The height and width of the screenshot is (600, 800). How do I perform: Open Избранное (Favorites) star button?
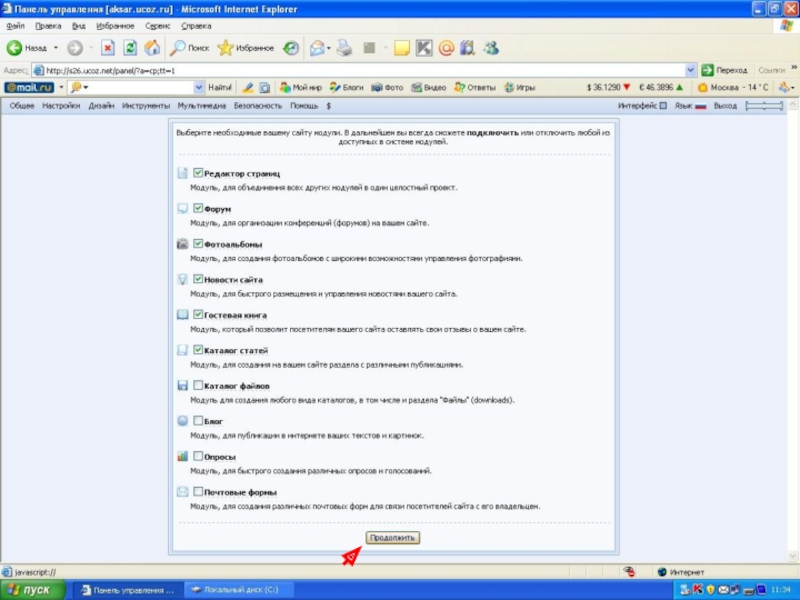click(225, 47)
